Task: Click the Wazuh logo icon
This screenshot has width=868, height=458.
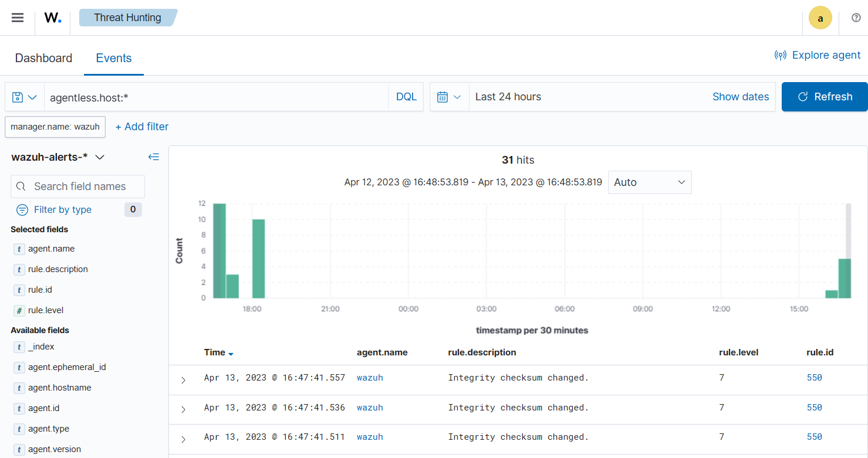Action: click(x=53, y=18)
